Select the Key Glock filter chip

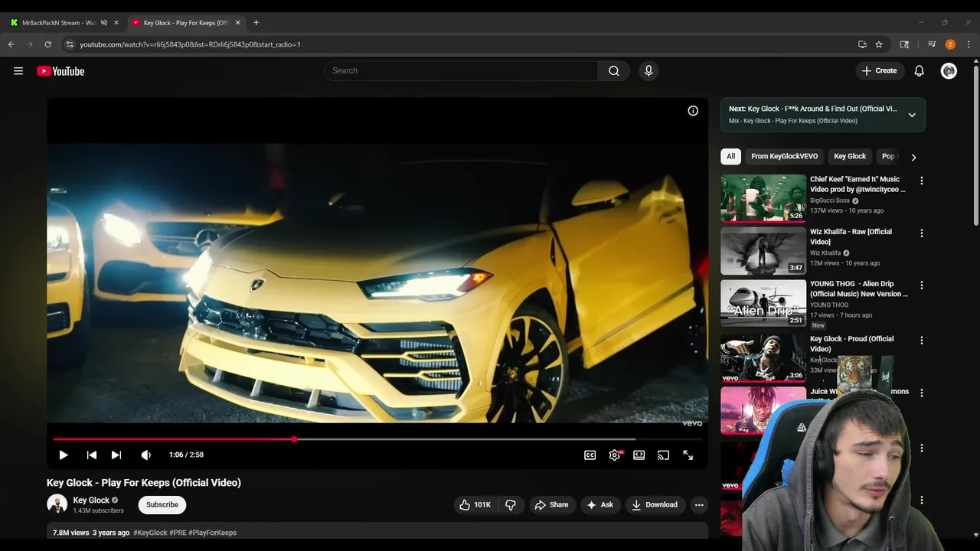pos(850,156)
